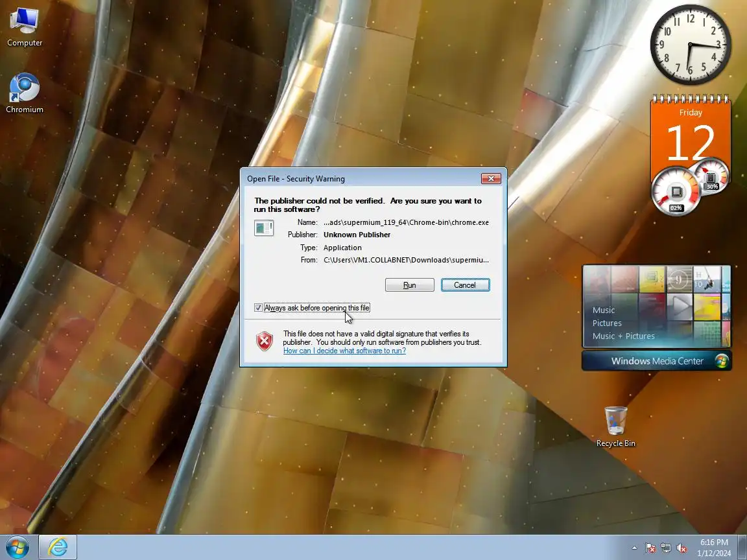Screen dimensions: 747x560
Task: Open the Windows Media Center banner
Action: pyautogui.click(x=656, y=361)
